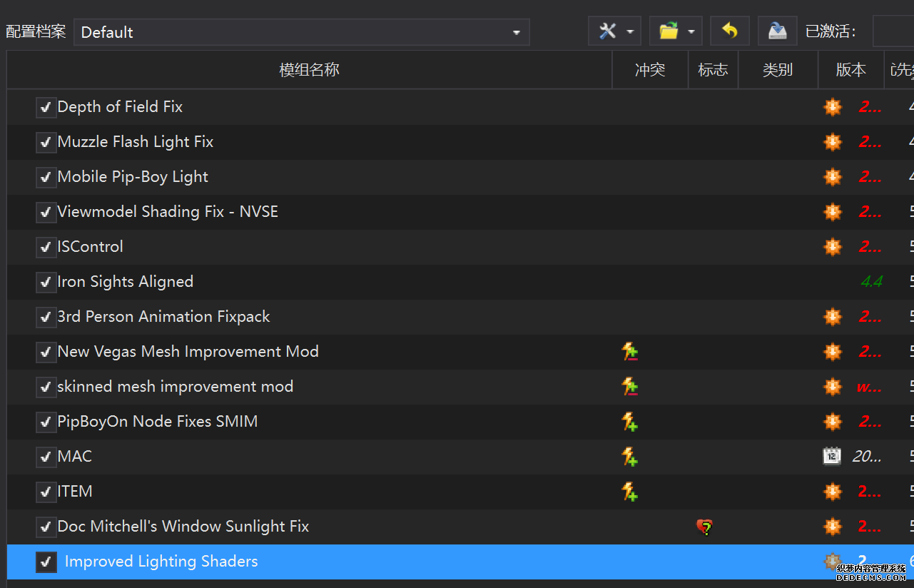
Task: Expand the dropdown arrow beside the tools icon
Action: point(630,32)
